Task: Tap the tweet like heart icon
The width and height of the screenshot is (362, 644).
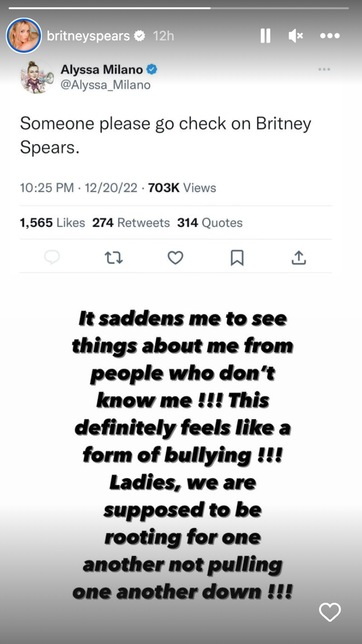Action: click(175, 258)
